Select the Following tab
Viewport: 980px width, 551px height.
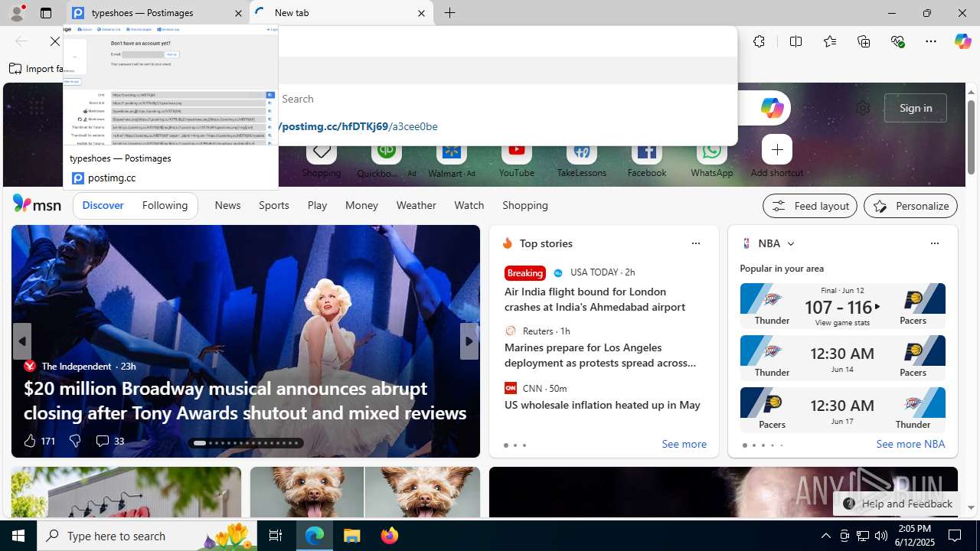click(165, 205)
